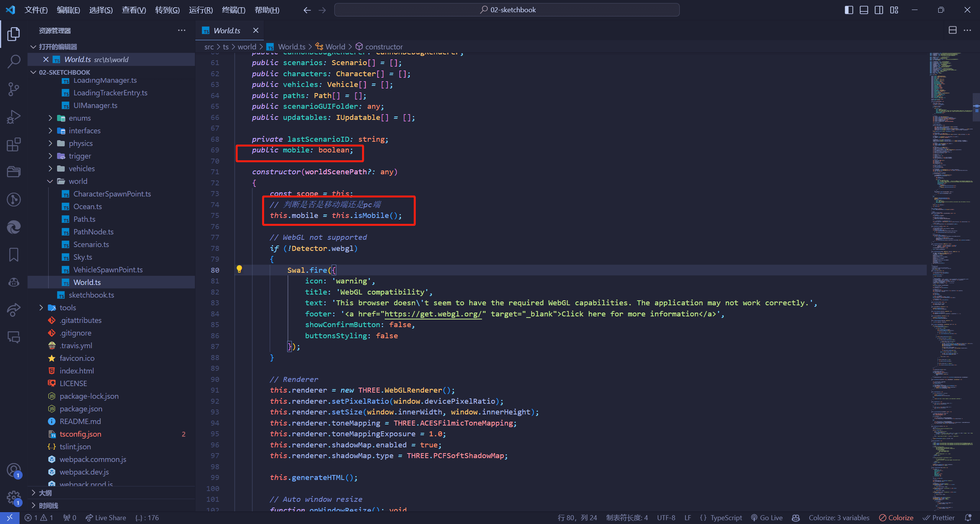
Task: Click the Source Control icon in sidebar
Action: pos(14,90)
